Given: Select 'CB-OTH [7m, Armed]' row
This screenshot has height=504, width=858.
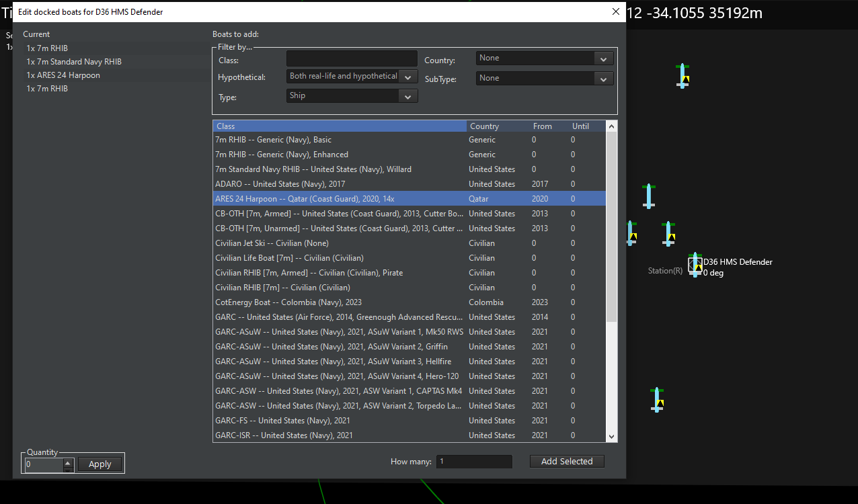Looking at the screenshot, I should click(x=409, y=214).
